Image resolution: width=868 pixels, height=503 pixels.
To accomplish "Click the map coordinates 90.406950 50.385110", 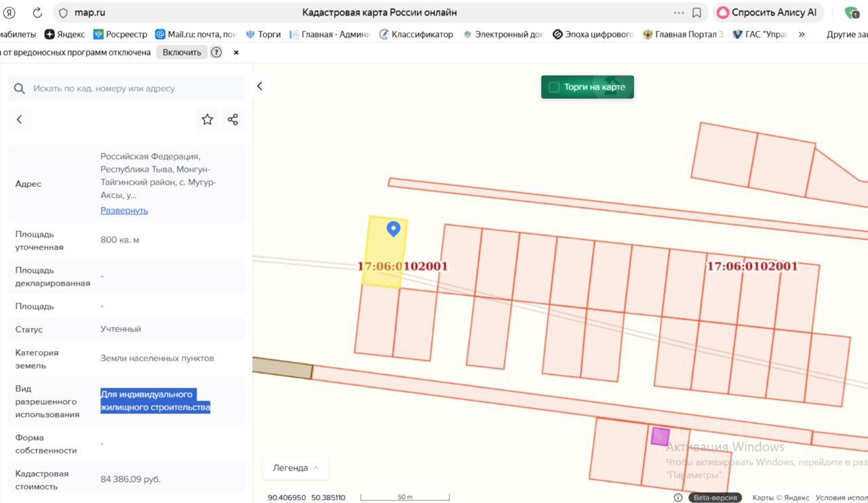I will coord(307,498).
